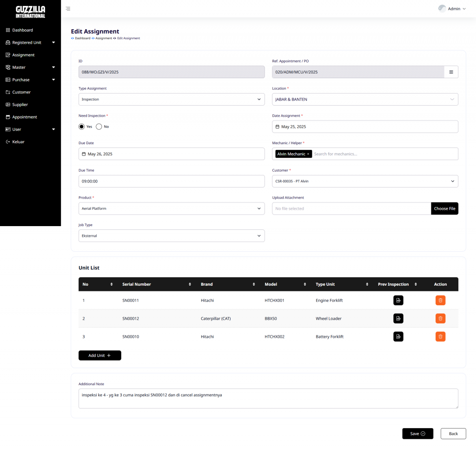Delete unit SN00012 with trash icon
The height and width of the screenshot is (449, 476).
(x=440, y=318)
